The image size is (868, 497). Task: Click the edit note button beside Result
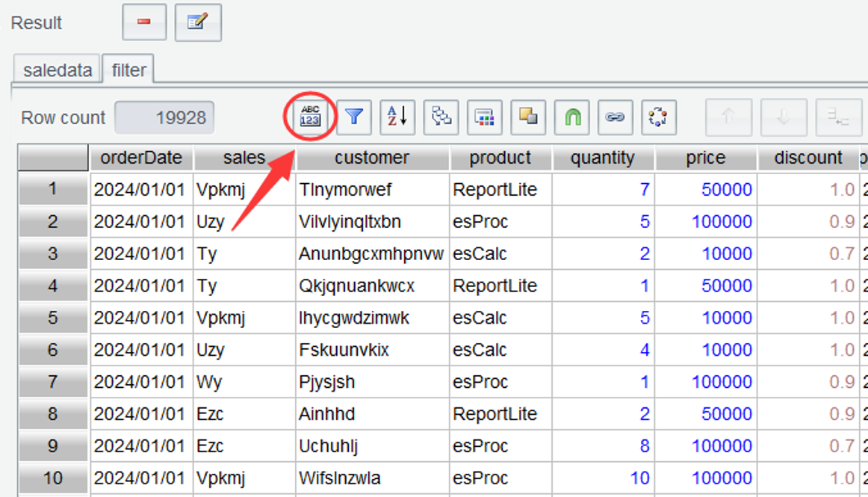pos(198,22)
